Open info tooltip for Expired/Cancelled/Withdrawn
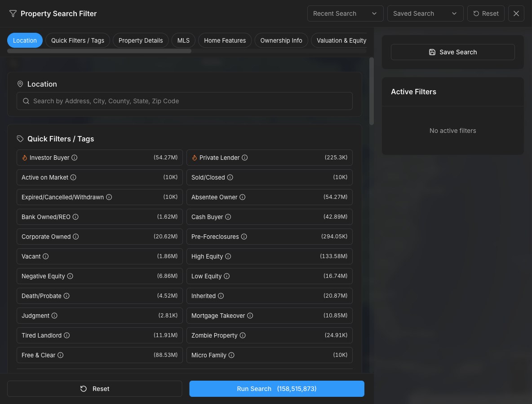Screen dimensions: 532x404 pyautogui.click(x=109, y=197)
